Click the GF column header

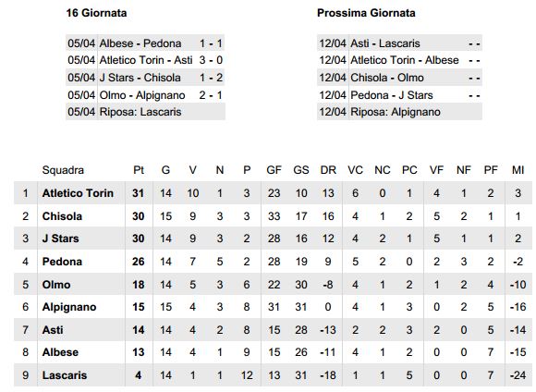click(x=274, y=170)
